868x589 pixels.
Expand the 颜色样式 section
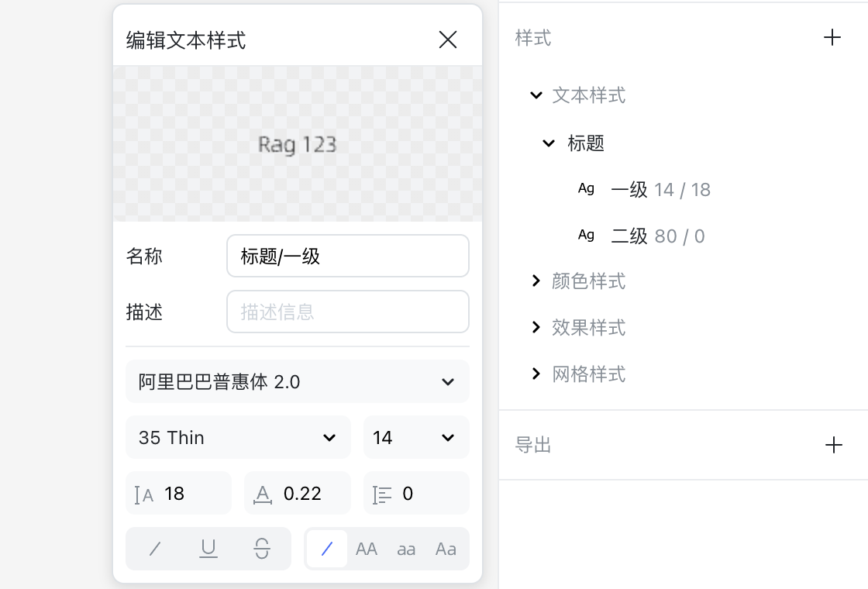point(536,281)
